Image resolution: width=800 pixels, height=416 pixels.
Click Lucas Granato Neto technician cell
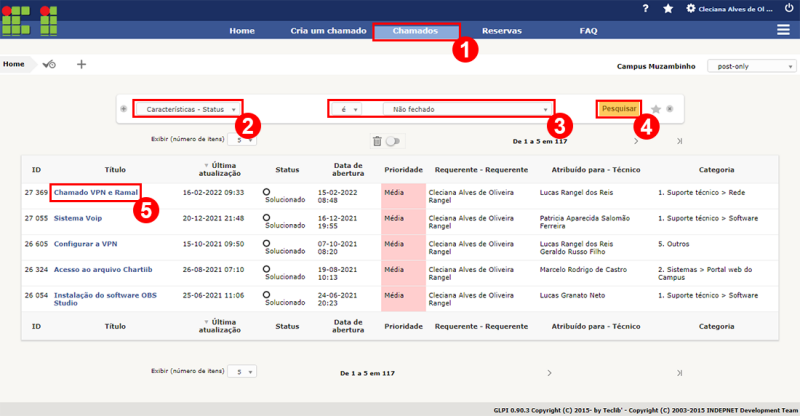pyautogui.click(x=572, y=295)
